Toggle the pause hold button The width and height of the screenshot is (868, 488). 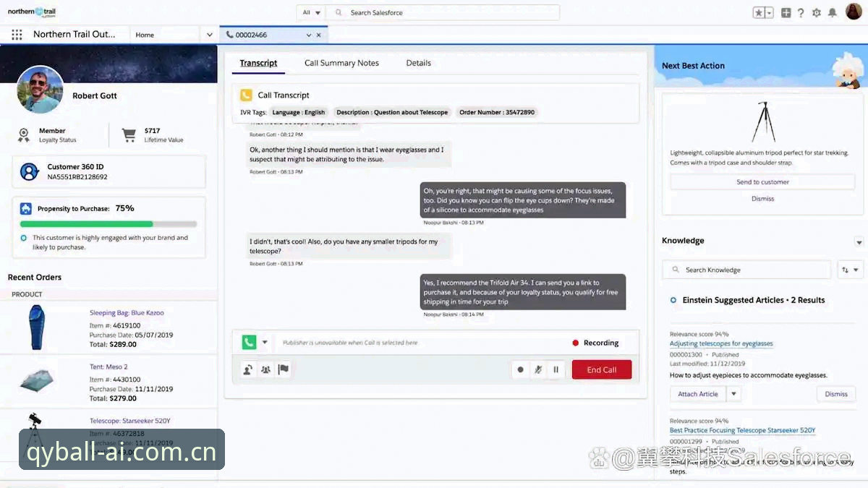pos(556,369)
